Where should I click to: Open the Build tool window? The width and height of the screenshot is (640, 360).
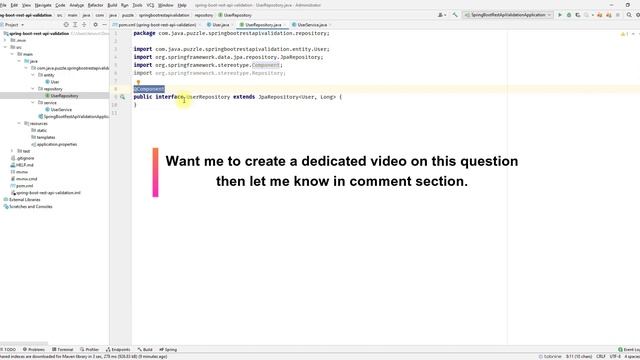coord(145,350)
